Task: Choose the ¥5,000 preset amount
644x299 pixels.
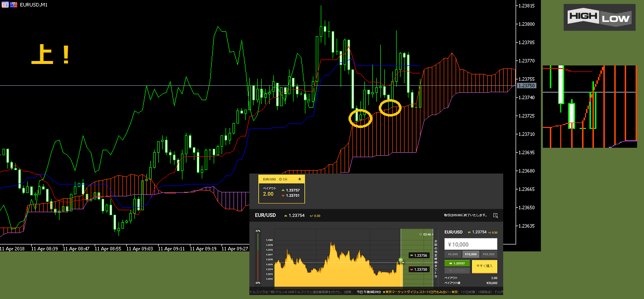Action: 453,254
